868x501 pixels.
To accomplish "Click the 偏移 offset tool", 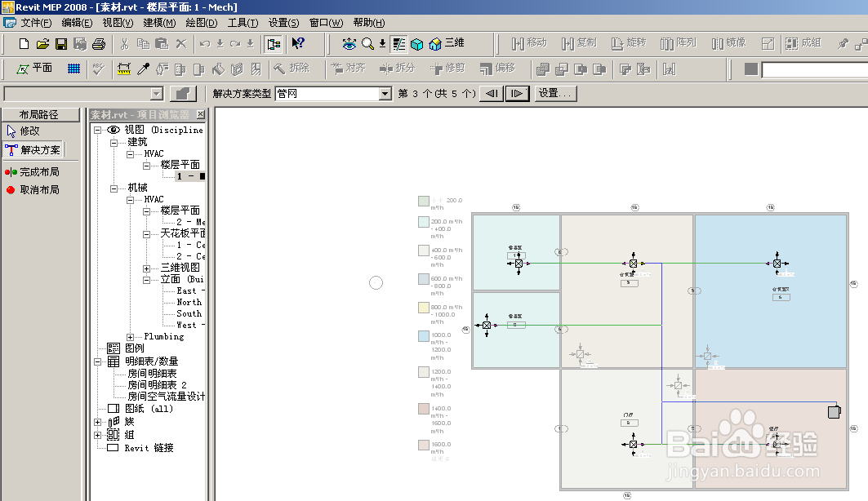I will click(497, 69).
